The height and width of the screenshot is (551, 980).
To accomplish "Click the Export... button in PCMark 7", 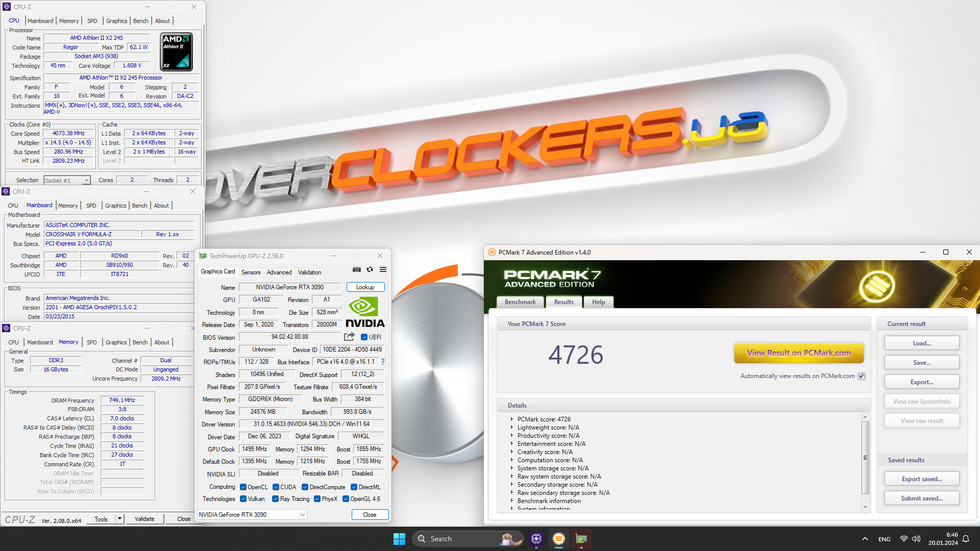I will coord(922,382).
